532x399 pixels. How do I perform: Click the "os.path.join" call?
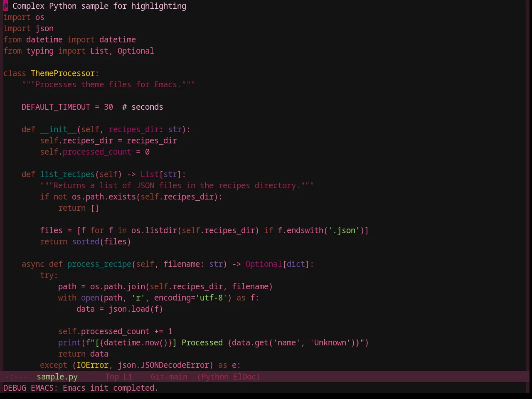(x=118, y=286)
